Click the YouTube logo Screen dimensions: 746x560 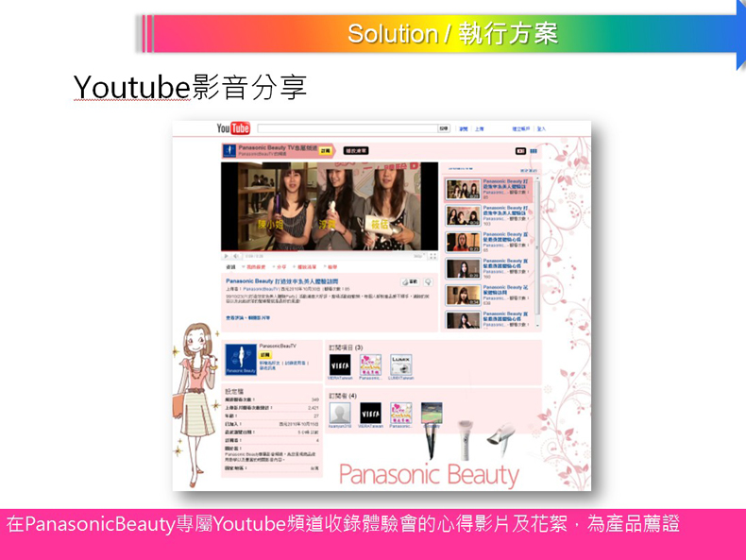[x=233, y=128]
